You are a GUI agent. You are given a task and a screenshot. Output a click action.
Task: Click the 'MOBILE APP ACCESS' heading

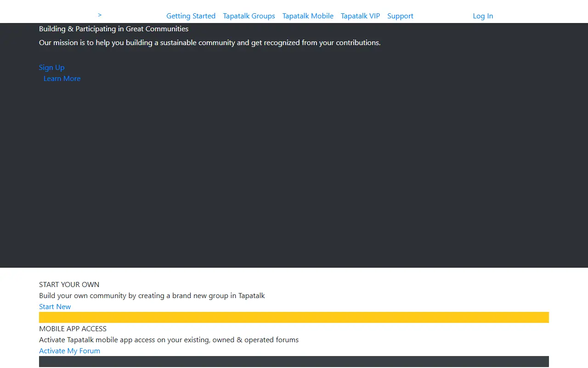click(x=73, y=329)
